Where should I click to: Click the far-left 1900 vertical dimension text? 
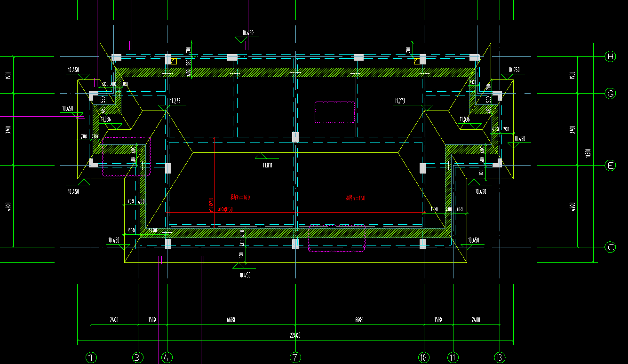point(8,75)
